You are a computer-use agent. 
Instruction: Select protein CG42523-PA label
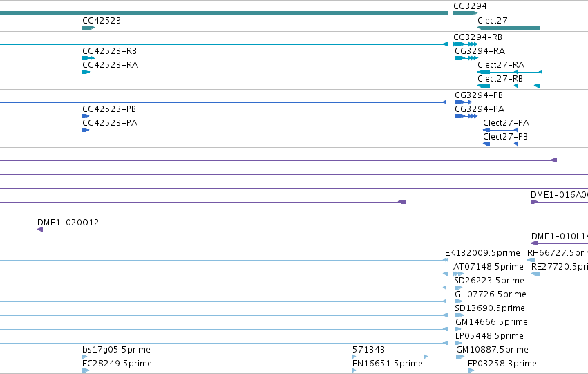pos(110,122)
